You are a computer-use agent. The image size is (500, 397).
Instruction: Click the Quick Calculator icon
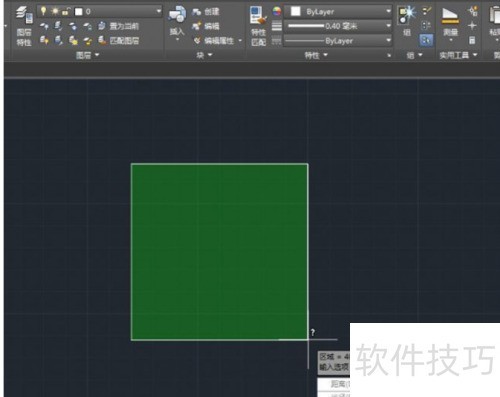point(472,41)
